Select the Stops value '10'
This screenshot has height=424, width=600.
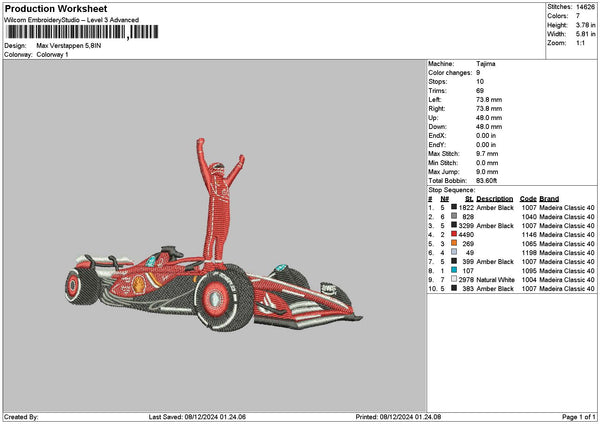tap(480, 82)
